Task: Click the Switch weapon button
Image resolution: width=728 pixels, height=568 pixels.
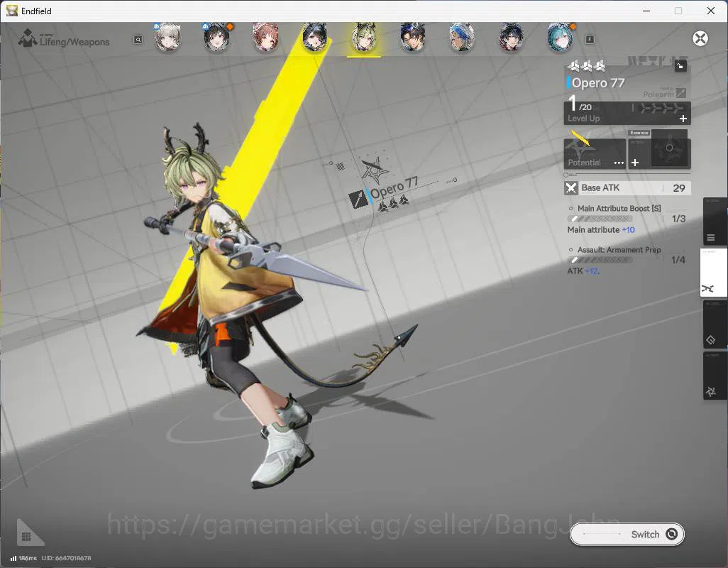Action: coord(627,535)
